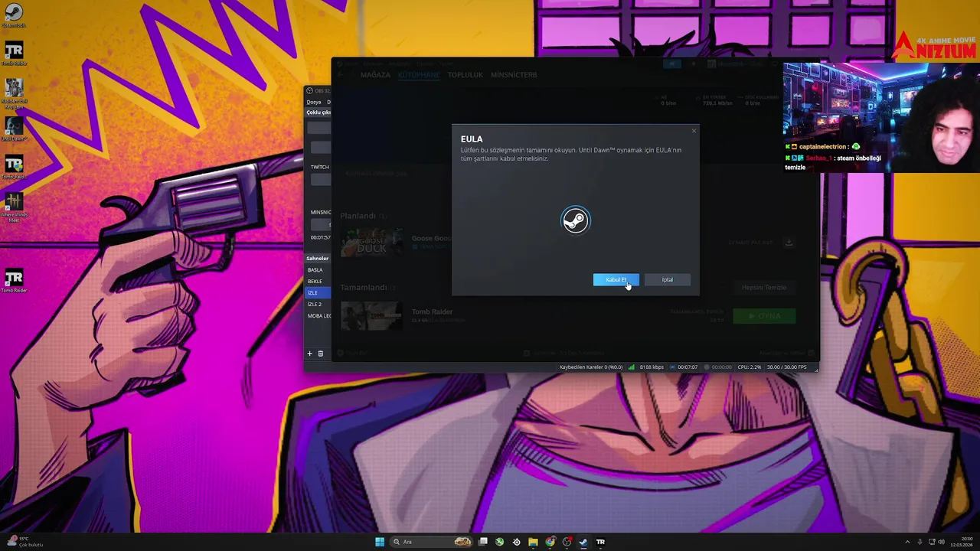The height and width of the screenshot is (551, 980).
Task: Click the green OYNA play button
Action: pos(764,315)
